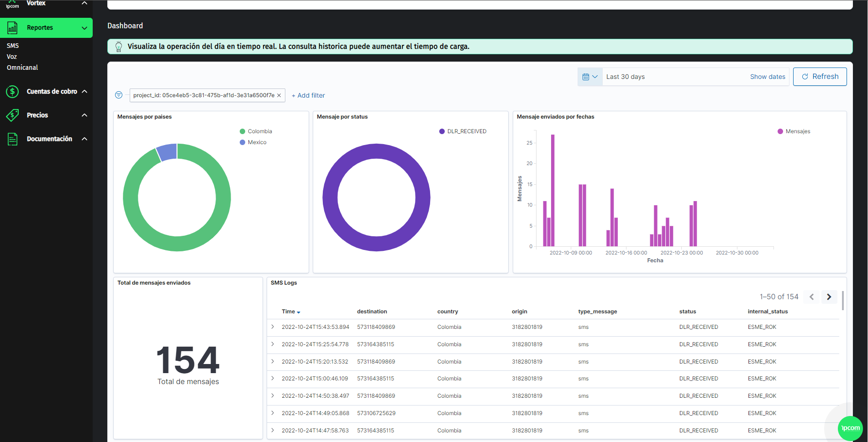Viewport: 868px width, 442px height.
Task: Click the tallest bar in the chart
Action: [x=552, y=190]
